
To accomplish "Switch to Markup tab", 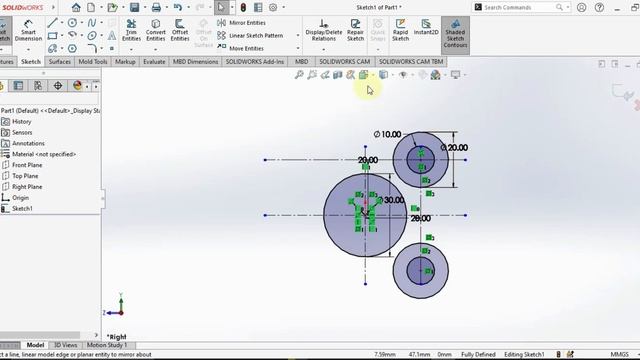I will 125,62.
